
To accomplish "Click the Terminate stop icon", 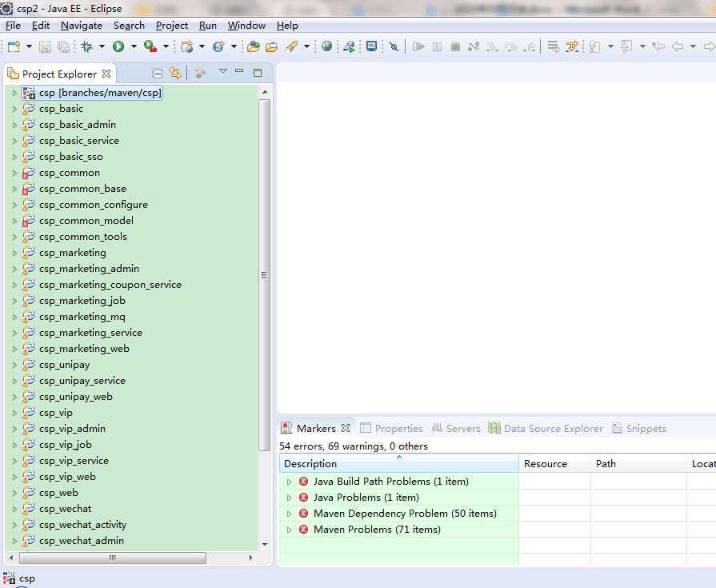I will (455, 46).
